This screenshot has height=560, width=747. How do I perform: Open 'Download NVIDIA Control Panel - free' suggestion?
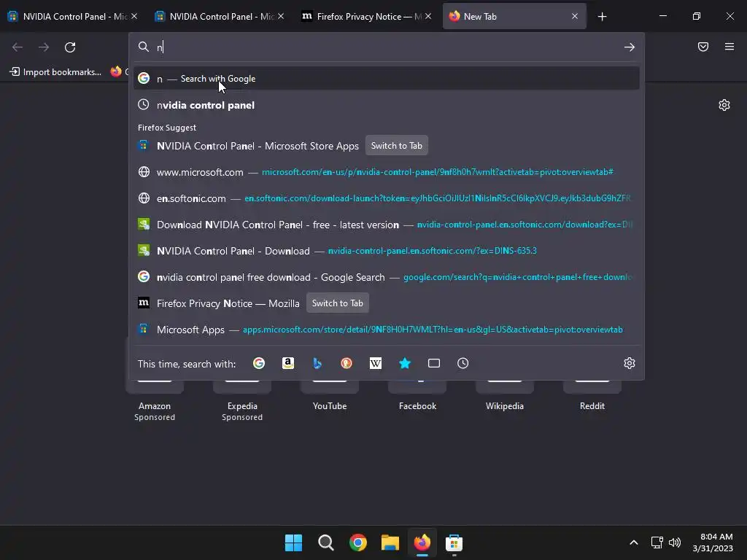coord(387,225)
